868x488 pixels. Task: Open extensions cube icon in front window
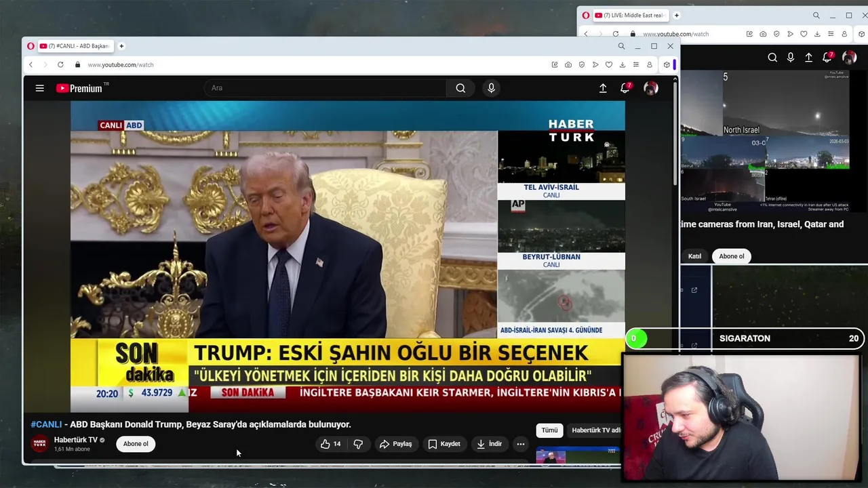click(667, 65)
